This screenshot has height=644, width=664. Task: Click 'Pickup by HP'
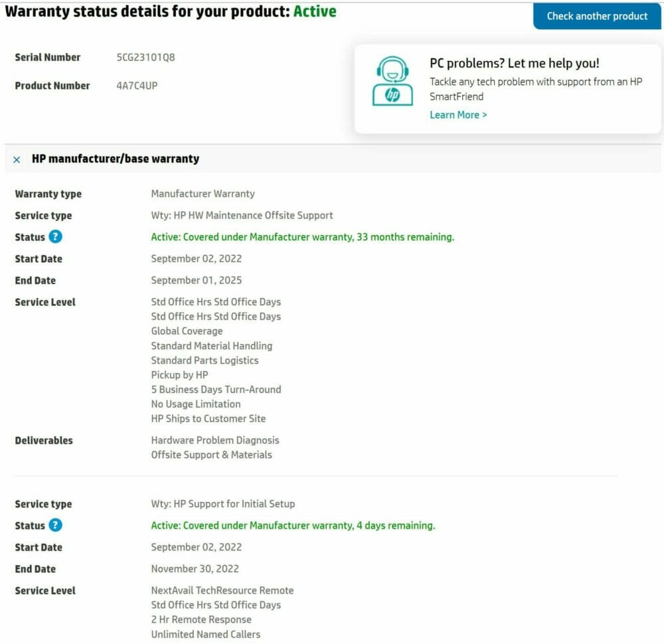point(179,374)
